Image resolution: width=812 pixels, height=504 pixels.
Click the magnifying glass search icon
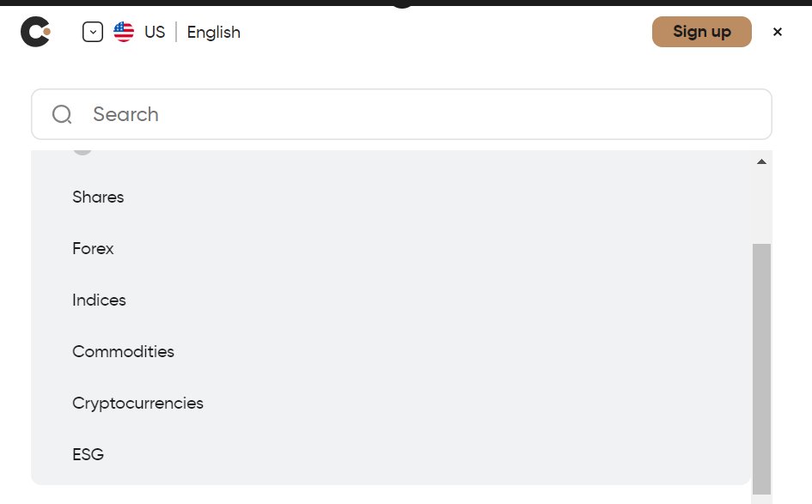(62, 114)
